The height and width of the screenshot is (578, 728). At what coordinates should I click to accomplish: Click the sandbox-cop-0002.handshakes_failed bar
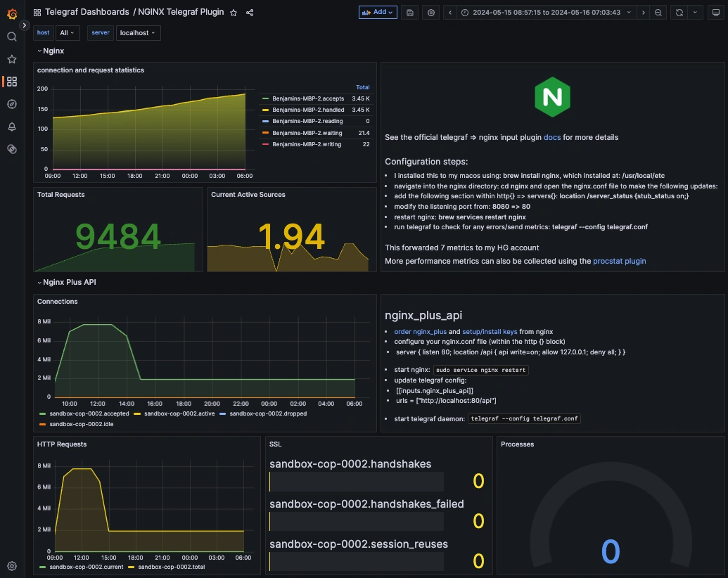[x=356, y=522]
